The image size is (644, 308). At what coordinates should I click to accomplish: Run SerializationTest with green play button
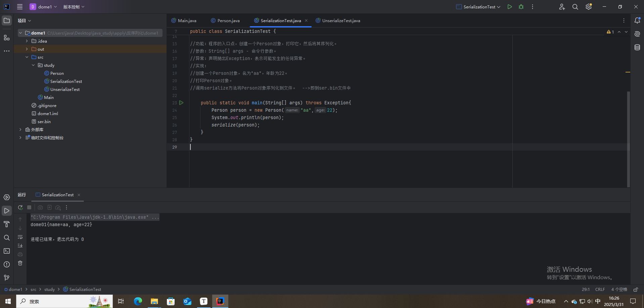[510, 7]
